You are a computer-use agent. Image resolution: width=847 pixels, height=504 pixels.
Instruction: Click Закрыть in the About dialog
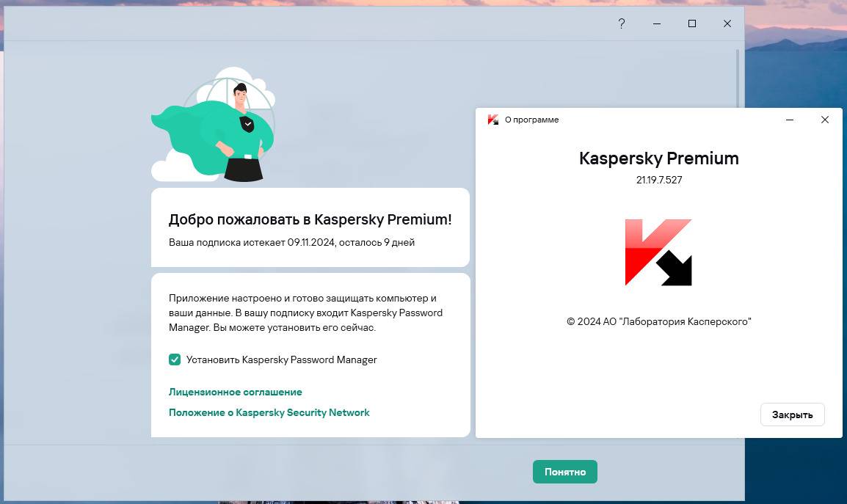pos(793,415)
